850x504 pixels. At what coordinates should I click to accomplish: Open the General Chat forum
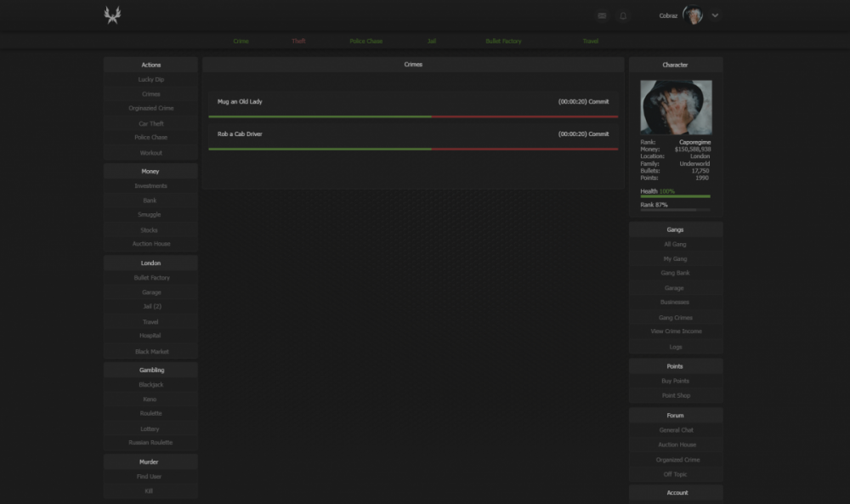676,430
